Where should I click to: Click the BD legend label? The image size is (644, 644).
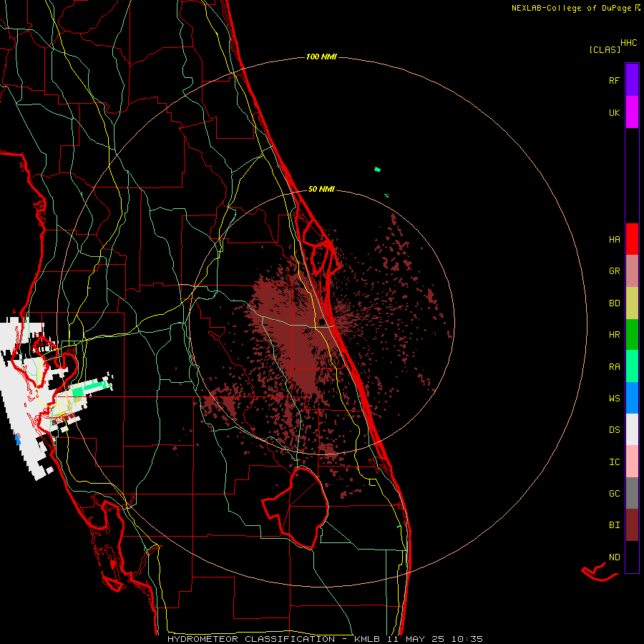point(614,303)
